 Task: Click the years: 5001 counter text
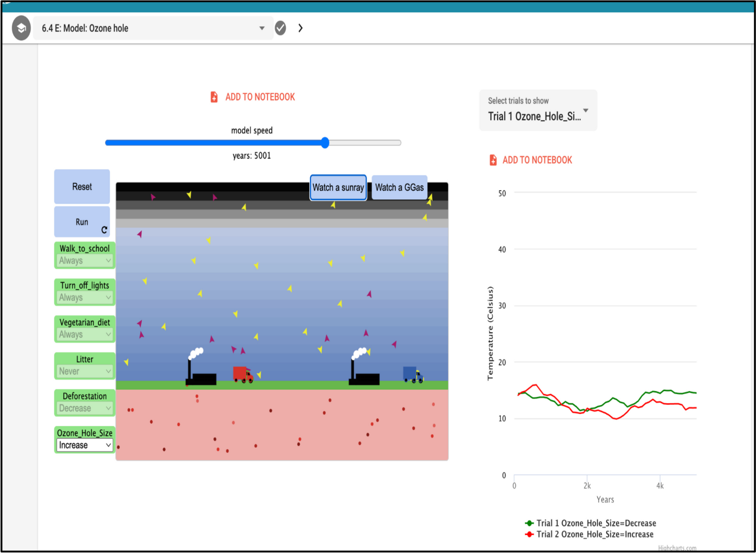pos(252,156)
